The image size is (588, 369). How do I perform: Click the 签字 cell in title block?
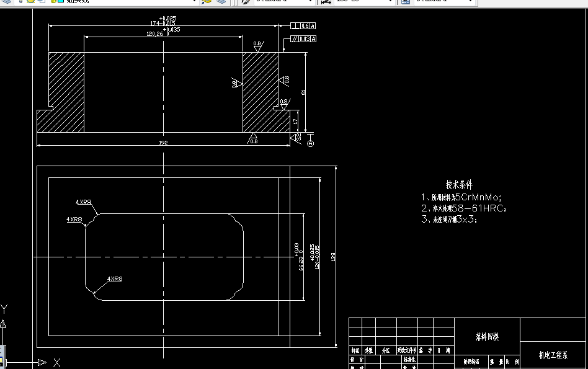pyautogui.click(x=425, y=350)
